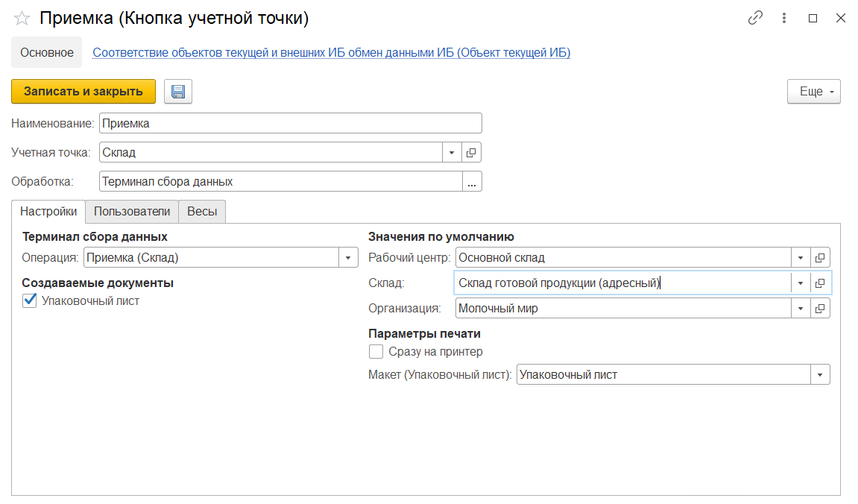Copy link via chain icon

[x=755, y=19]
